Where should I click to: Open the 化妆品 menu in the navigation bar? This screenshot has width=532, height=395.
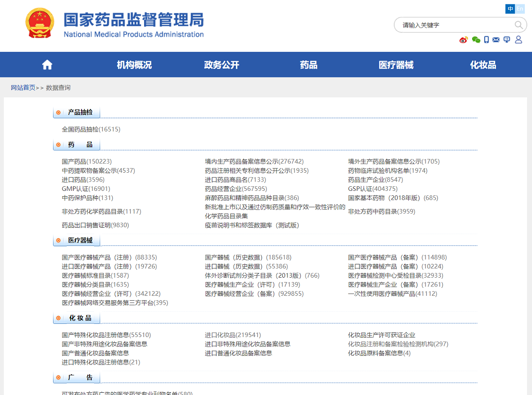coord(482,64)
